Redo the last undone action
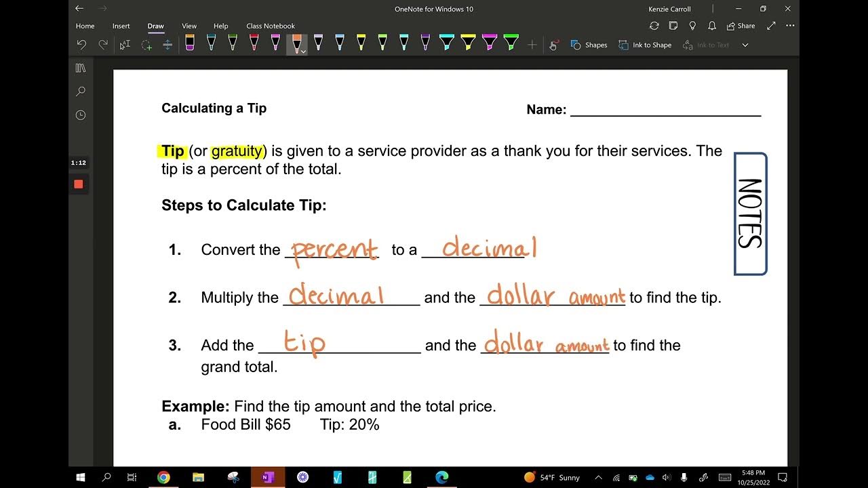The image size is (868, 488). click(103, 45)
